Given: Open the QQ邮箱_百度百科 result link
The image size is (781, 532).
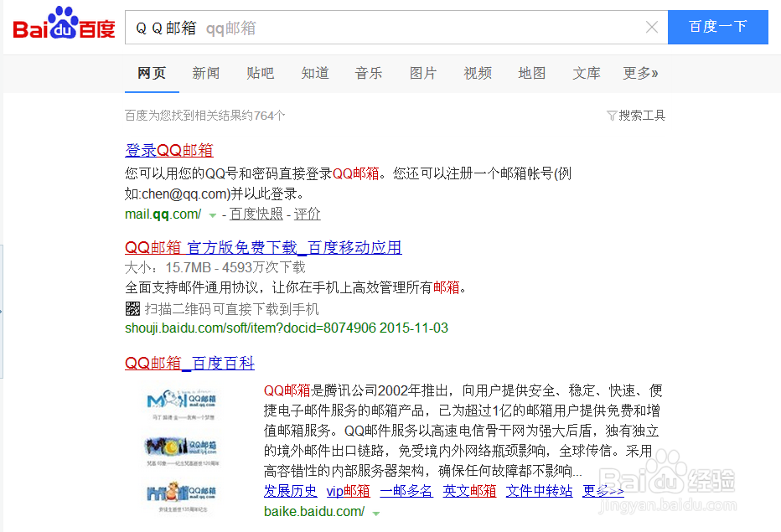Looking at the screenshot, I should pyautogui.click(x=189, y=363).
